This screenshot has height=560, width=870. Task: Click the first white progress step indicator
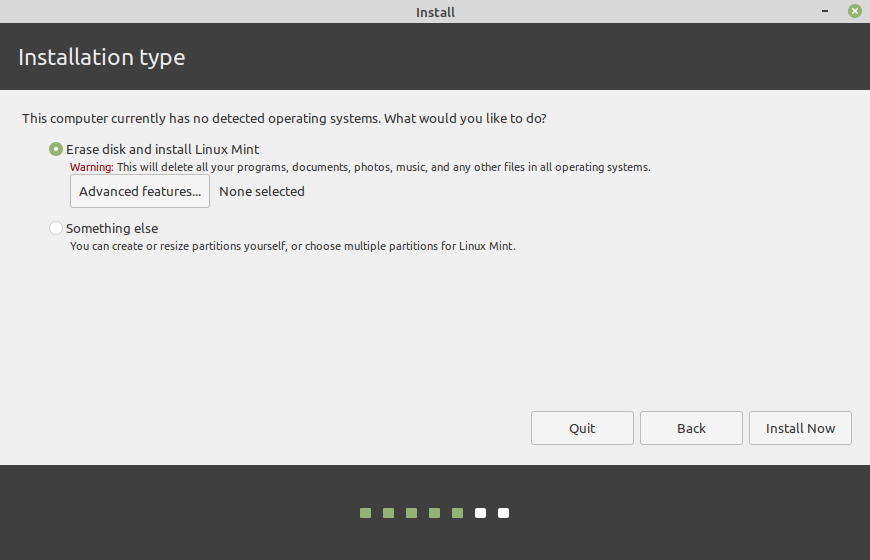pos(480,513)
